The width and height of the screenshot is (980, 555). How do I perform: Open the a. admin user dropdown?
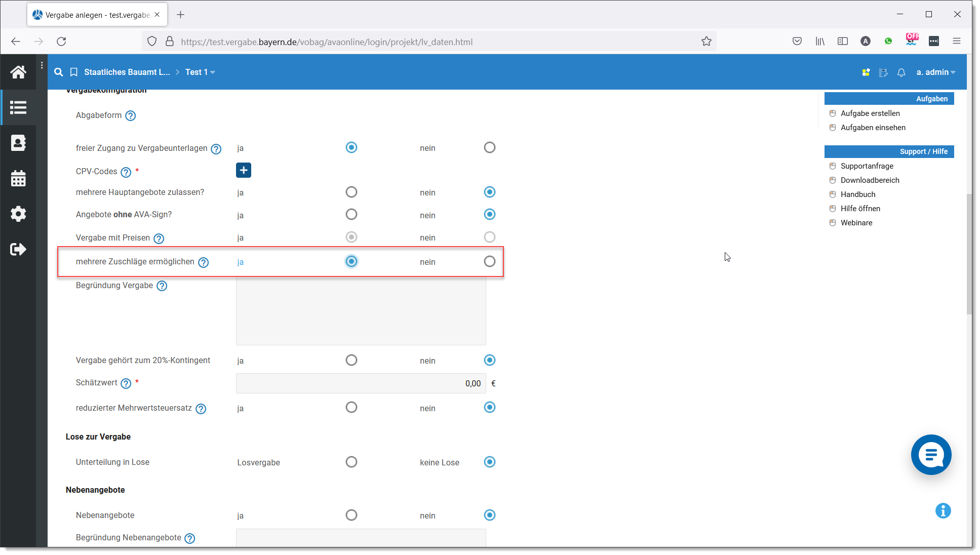point(936,72)
